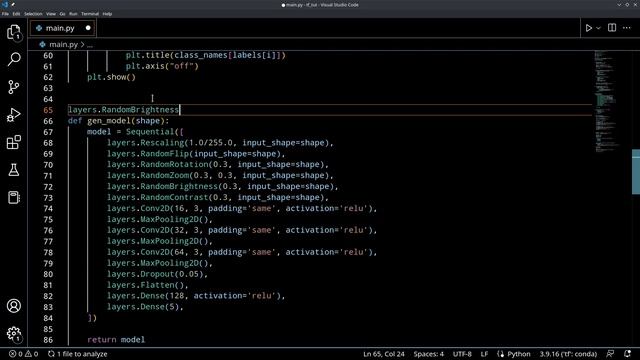Open the Selection menu
640x360 pixels.
click(x=33, y=14)
